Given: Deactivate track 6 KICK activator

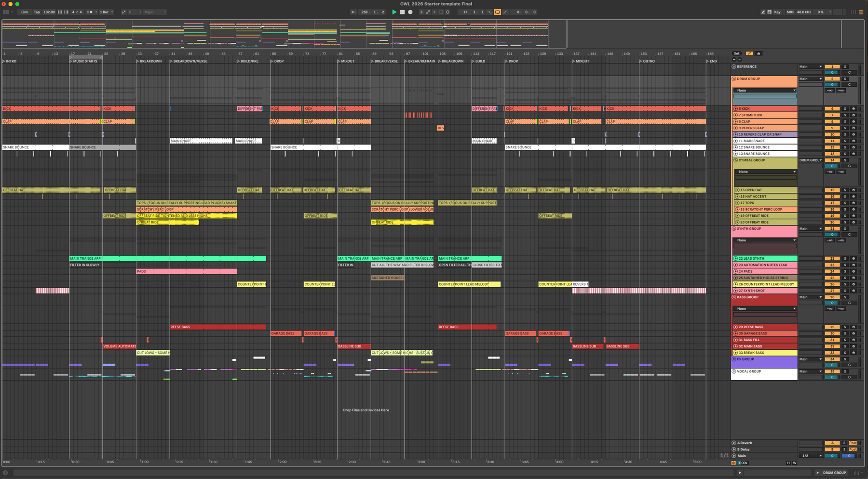Looking at the screenshot, I should tap(832, 109).
